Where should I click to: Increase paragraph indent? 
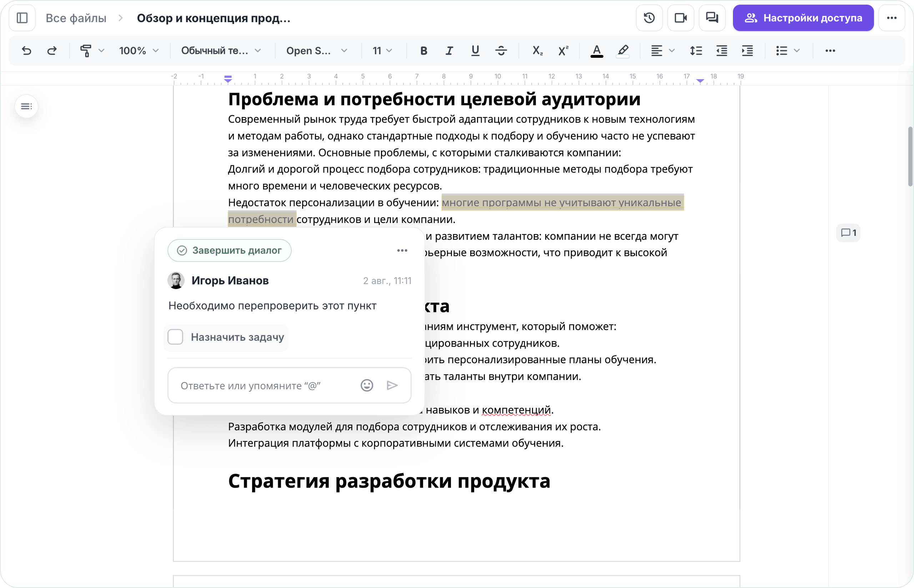click(x=748, y=50)
